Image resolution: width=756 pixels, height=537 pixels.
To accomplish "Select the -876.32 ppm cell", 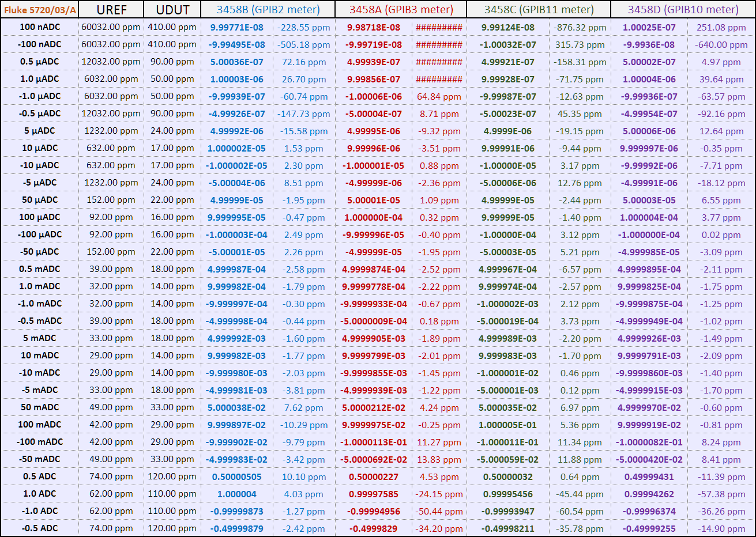I will [580, 27].
